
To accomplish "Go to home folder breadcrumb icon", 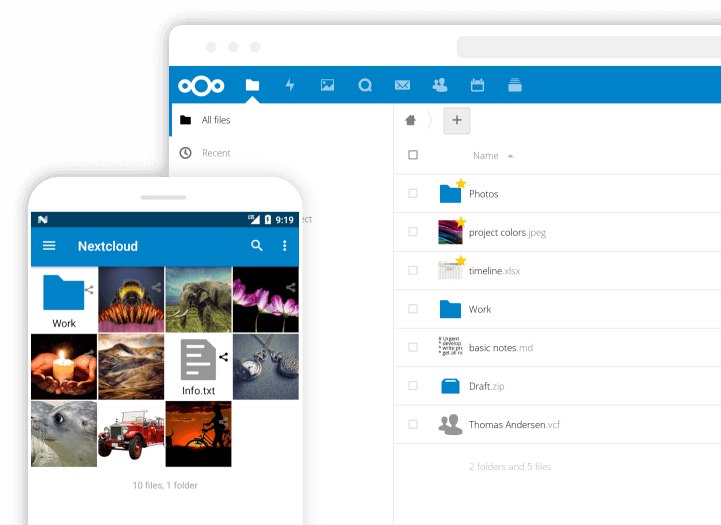I will pyautogui.click(x=411, y=120).
